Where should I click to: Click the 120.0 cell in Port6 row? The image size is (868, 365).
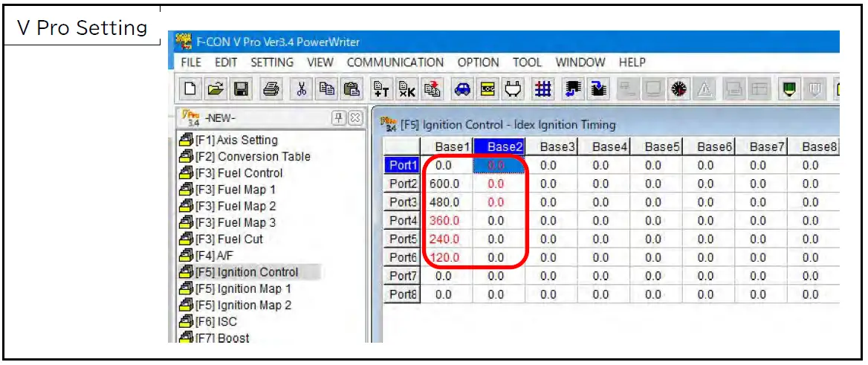(447, 257)
